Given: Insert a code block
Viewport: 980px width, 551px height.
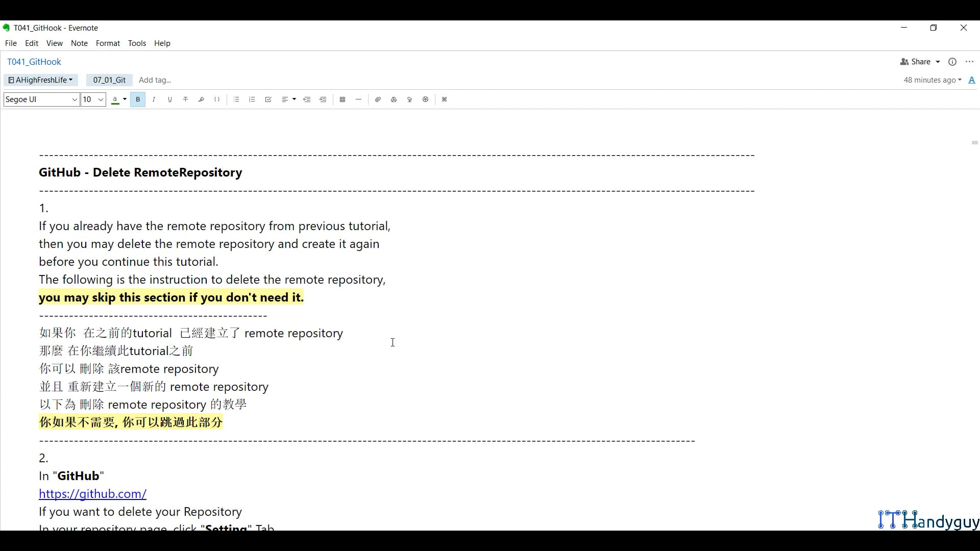Looking at the screenshot, I should click(x=217, y=99).
